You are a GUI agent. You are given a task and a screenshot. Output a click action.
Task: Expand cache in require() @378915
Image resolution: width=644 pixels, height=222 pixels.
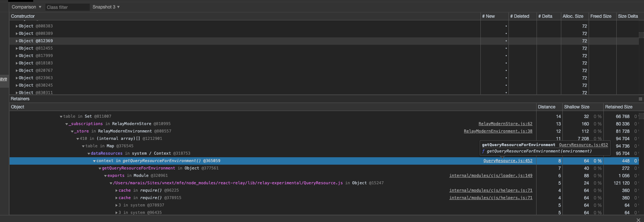[117, 198]
